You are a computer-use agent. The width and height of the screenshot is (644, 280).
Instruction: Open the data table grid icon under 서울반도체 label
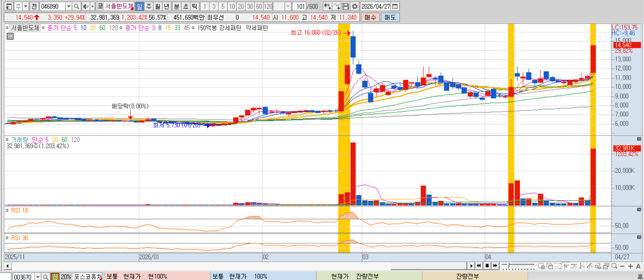10,36
